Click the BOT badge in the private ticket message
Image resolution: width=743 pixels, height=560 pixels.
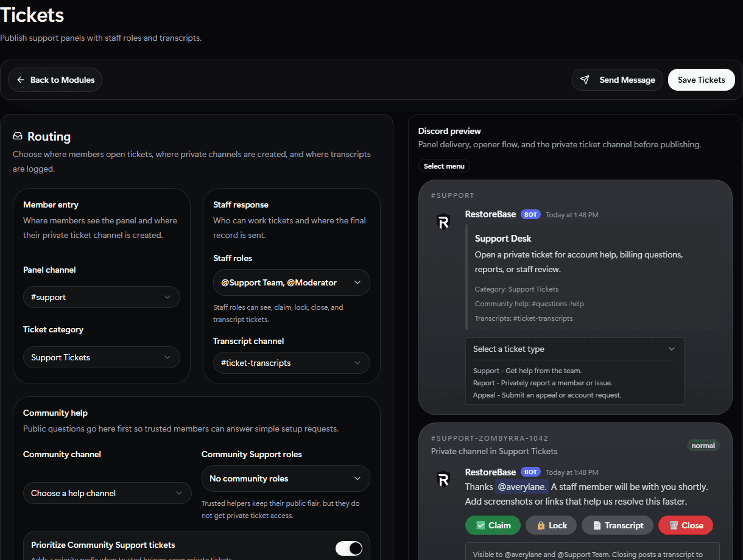tap(530, 472)
